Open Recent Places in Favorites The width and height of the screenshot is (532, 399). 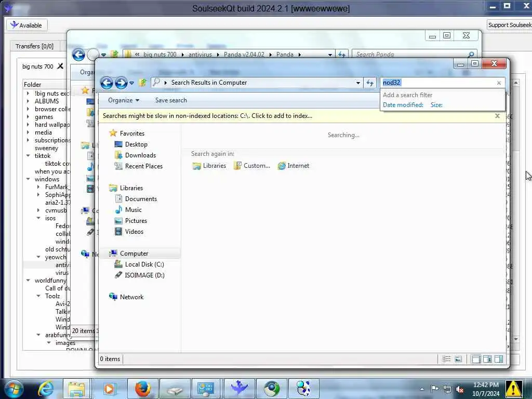point(143,166)
